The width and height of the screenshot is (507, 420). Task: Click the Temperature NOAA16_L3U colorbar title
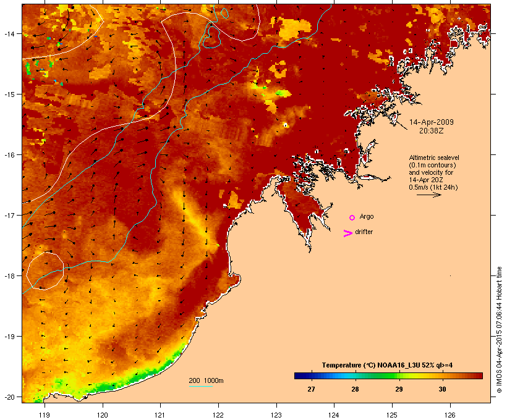tap(387, 365)
